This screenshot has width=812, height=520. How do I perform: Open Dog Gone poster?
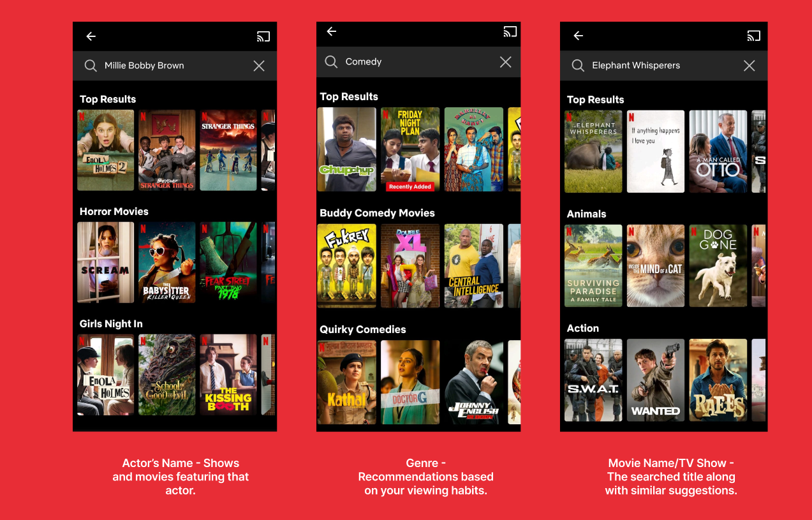click(718, 265)
